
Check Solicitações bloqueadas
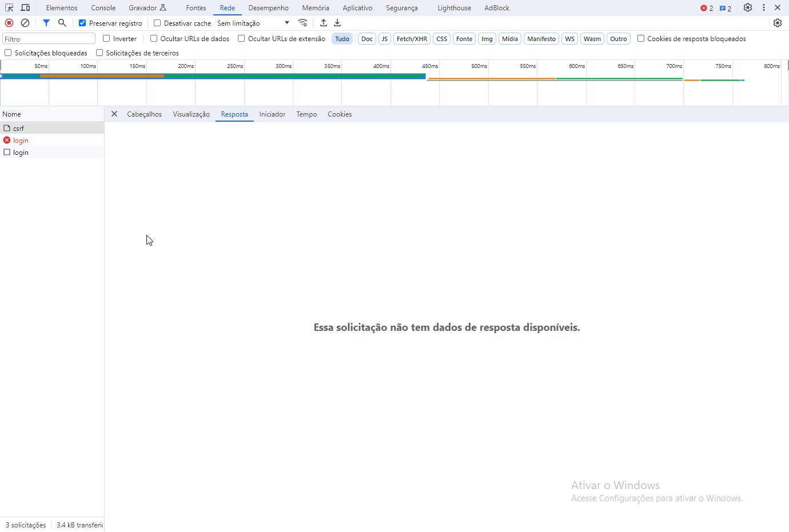(8, 53)
